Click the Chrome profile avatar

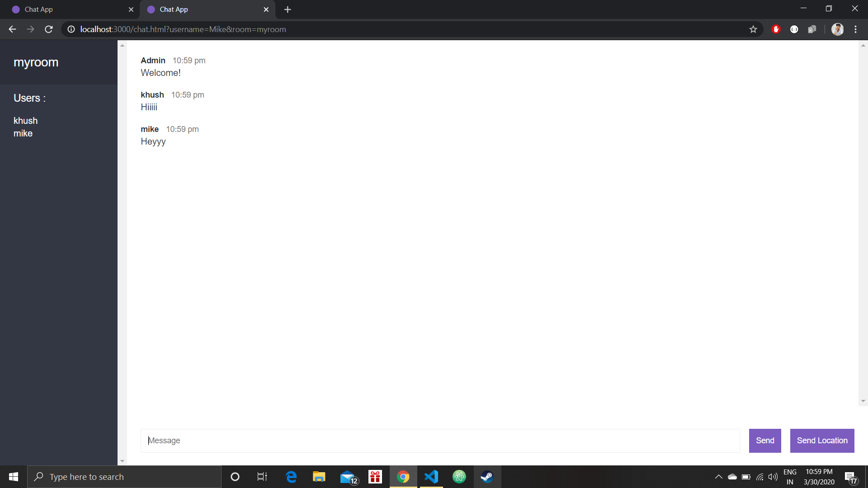pyautogui.click(x=837, y=29)
